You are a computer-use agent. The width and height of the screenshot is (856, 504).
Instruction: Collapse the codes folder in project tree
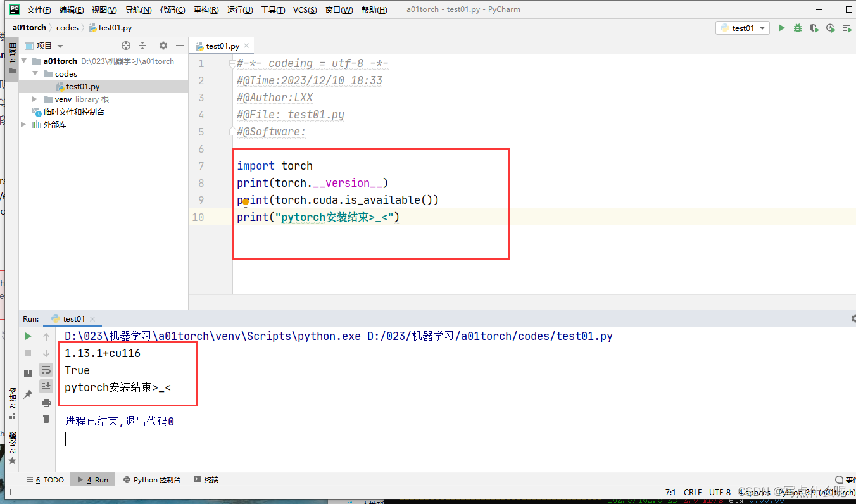(x=35, y=73)
